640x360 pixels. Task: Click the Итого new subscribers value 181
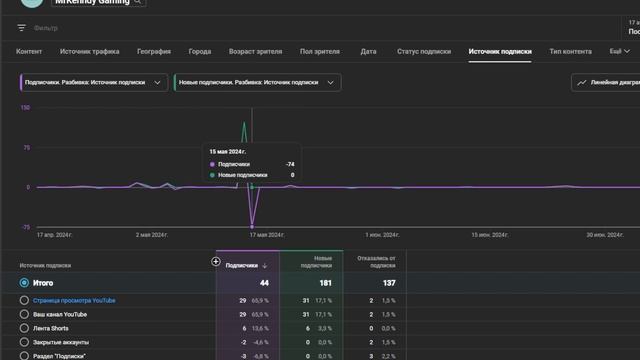tap(325, 283)
